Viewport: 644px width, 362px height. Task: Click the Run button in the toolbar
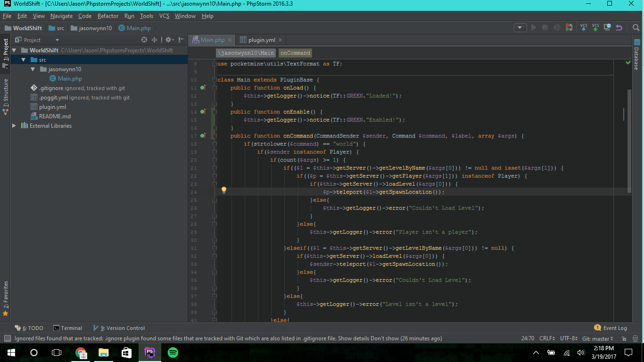click(534, 28)
